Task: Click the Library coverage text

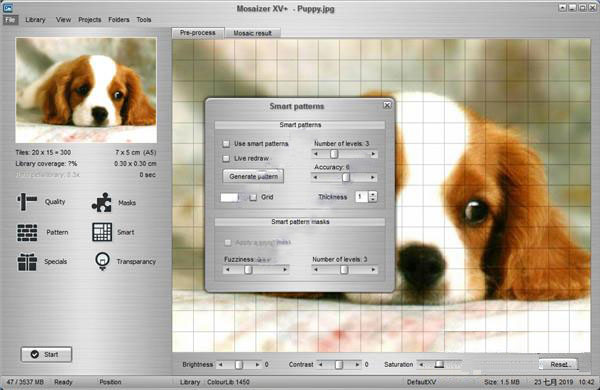Action: [46, 163]
